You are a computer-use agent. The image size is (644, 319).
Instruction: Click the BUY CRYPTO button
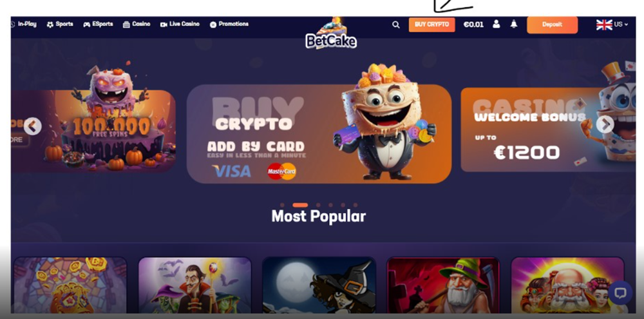click(x=431, y=24)
